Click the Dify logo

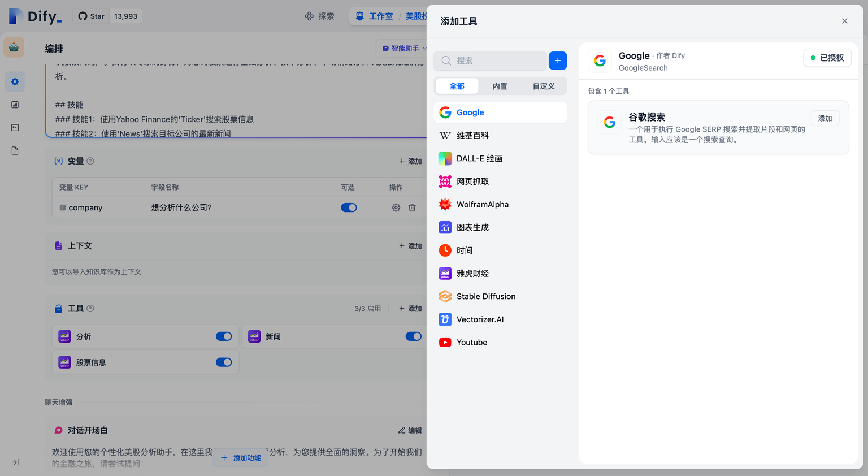coord(35,16)
